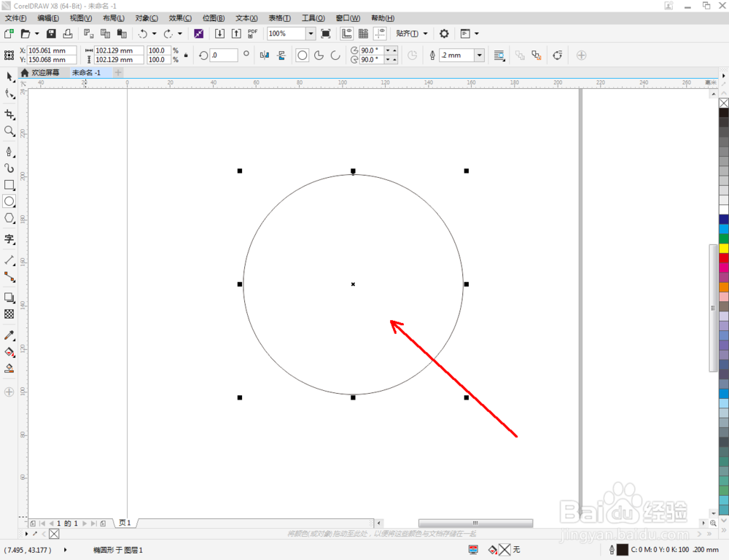
Task: Toggle Show Grid button
Action: click(363, 34)
